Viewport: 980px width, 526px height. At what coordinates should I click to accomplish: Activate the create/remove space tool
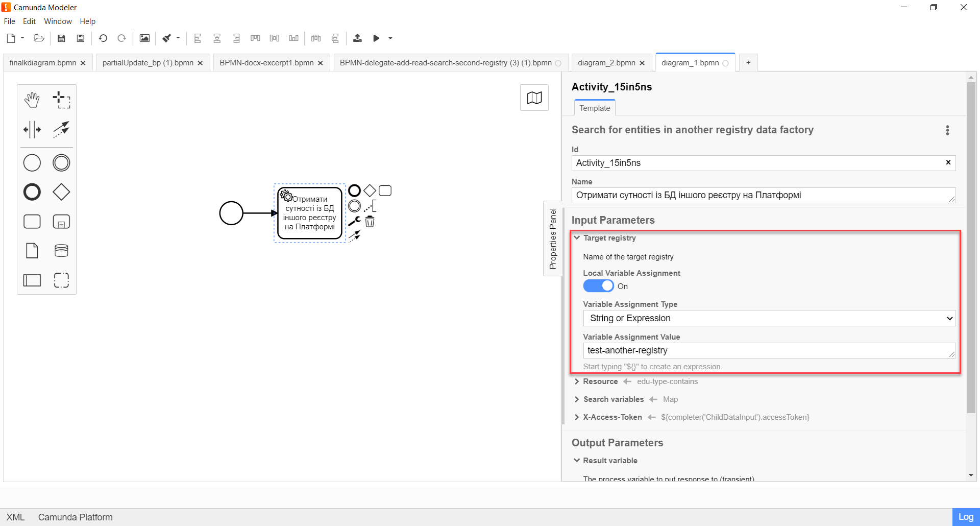pyautogui.click(x=32, y=130)
